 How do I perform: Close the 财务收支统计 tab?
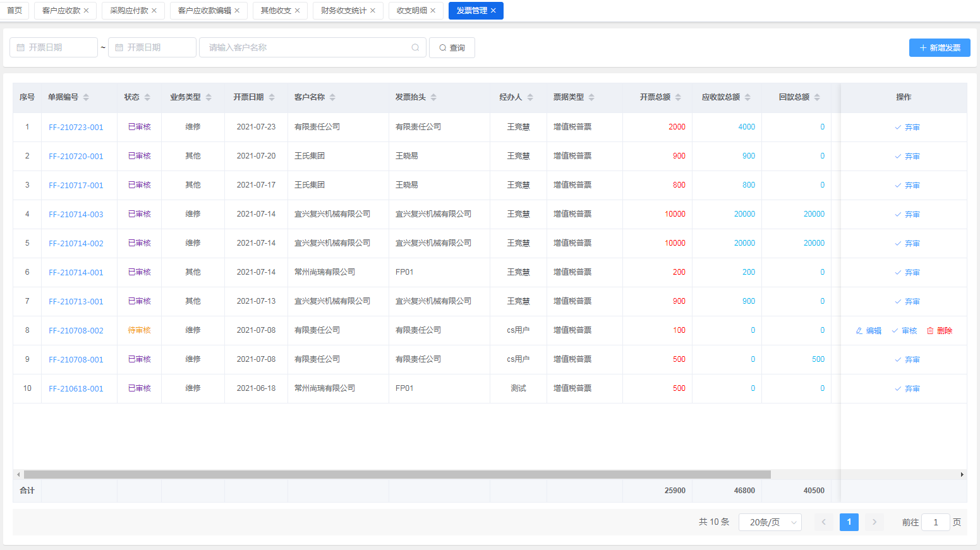coord(373,11)
